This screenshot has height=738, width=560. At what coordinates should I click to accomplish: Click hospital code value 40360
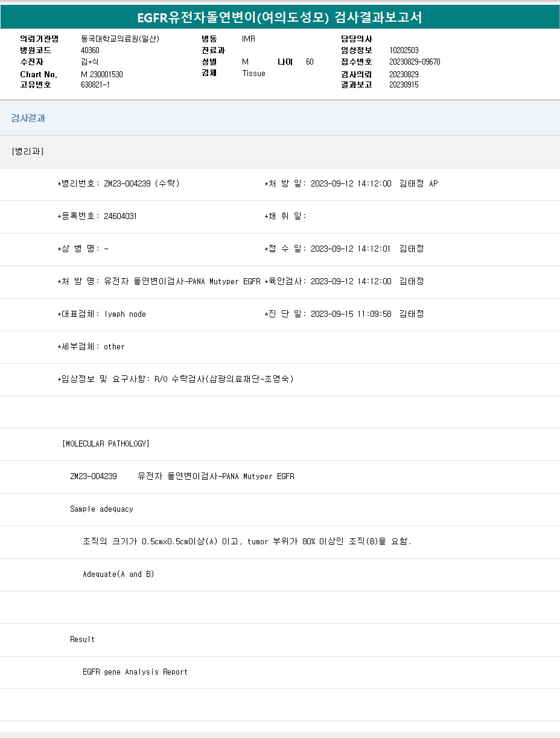90,50
